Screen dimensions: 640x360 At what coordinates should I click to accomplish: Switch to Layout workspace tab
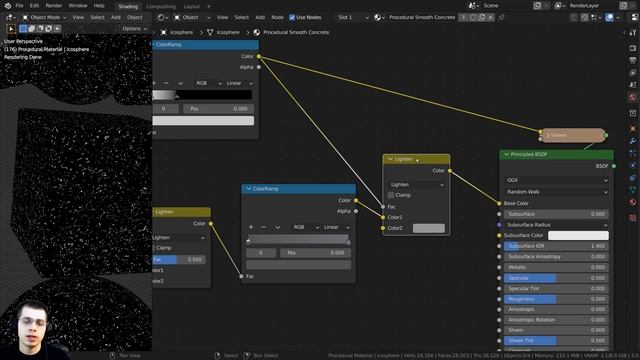pos(191,7)
